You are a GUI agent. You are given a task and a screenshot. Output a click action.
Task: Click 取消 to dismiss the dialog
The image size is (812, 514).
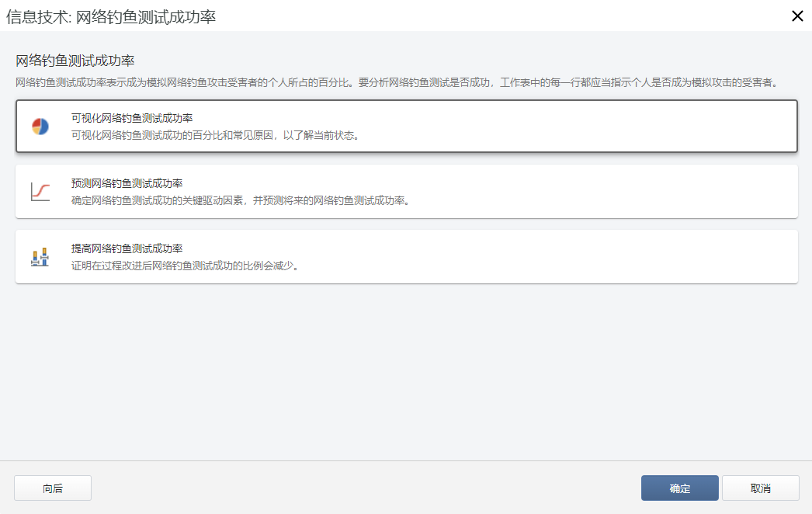coord(761,488)
